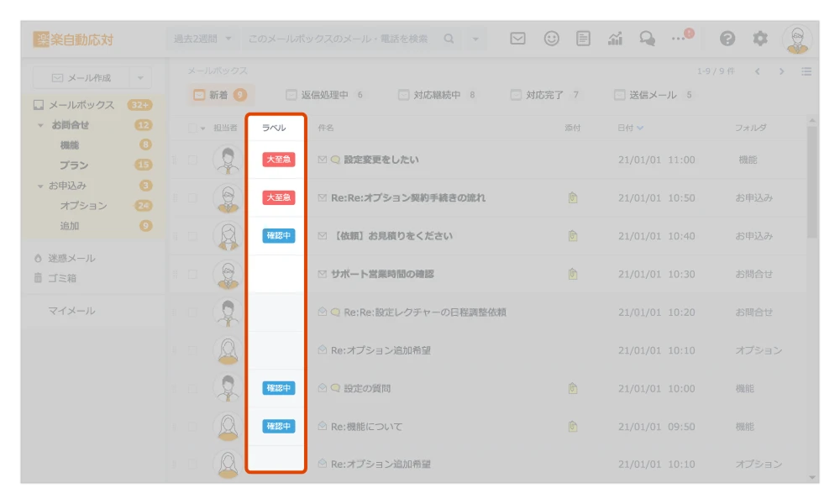Image resolution: width=840 pixels, height=504 pixels.
Task: Click the search magnifier icon
Action: tap(449, 39)
